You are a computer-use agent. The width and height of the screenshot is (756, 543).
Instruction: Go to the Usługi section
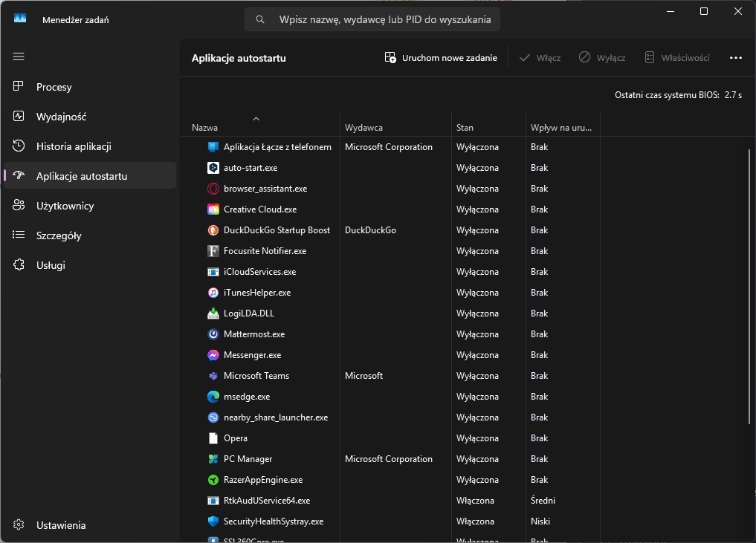tap(51, 265)
